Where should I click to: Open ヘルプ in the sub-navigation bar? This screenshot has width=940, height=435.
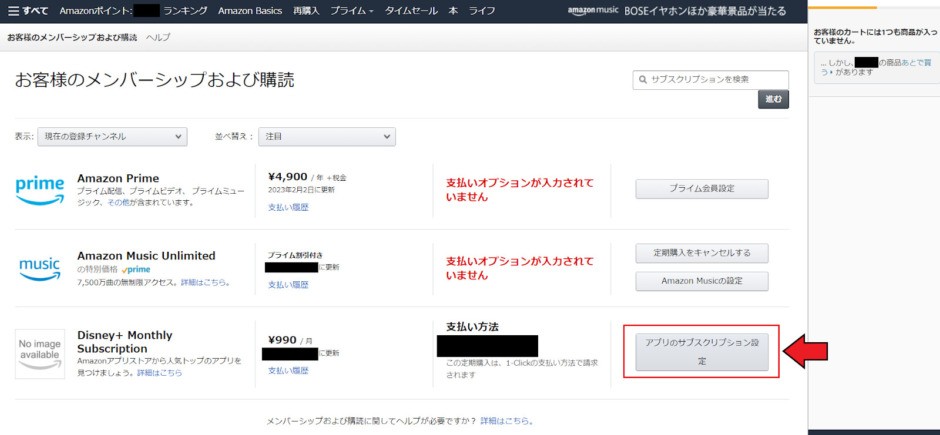click(158, 37)
